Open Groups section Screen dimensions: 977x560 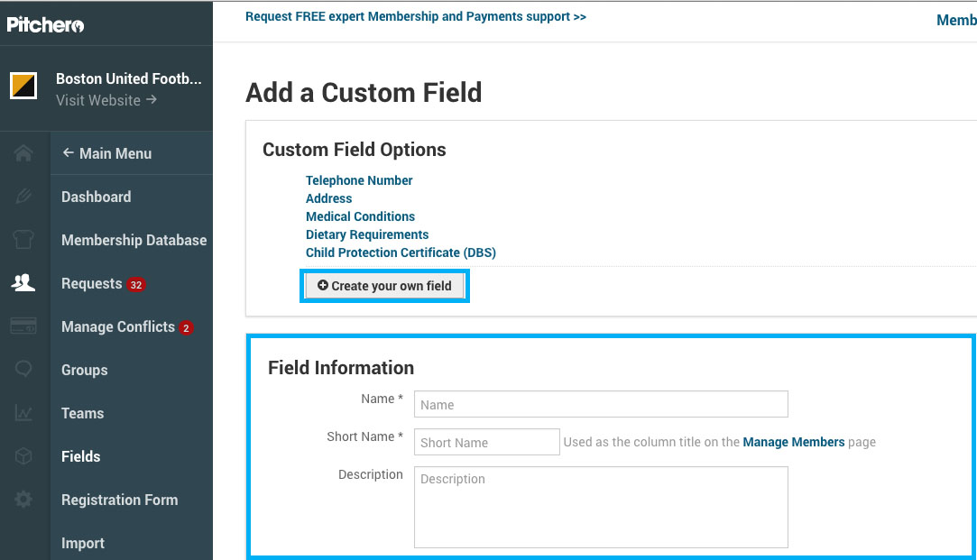(85, 370)
